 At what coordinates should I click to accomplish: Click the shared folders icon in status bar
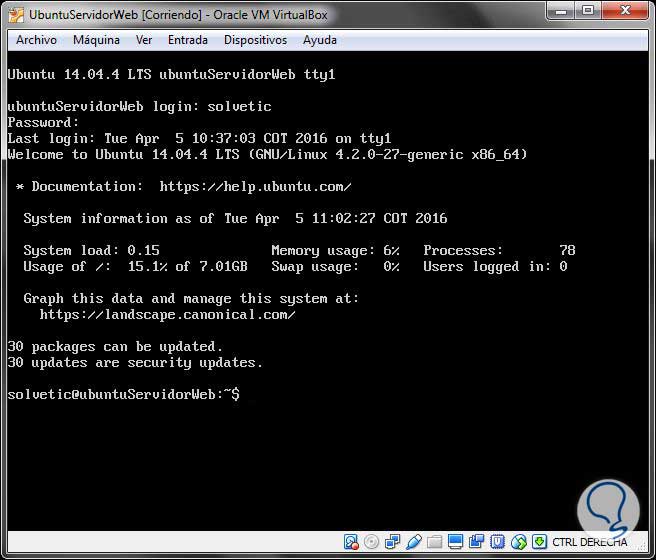click(435, 542)
